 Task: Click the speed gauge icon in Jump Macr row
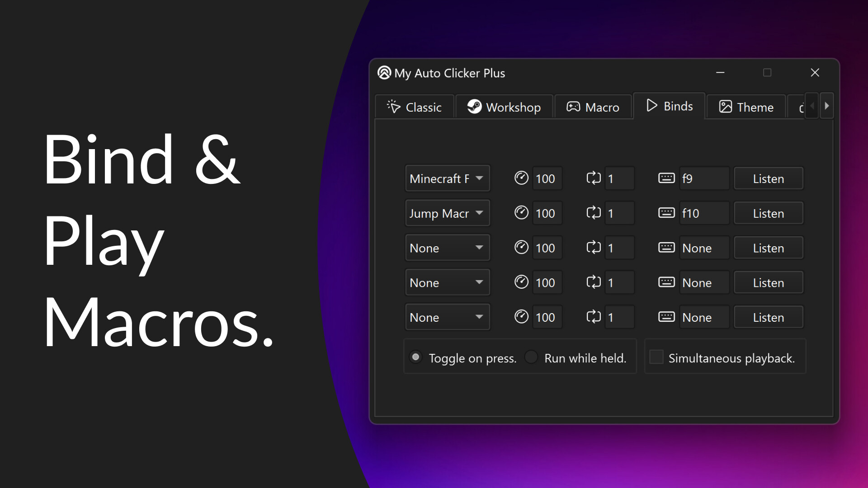tap(521, 213)
